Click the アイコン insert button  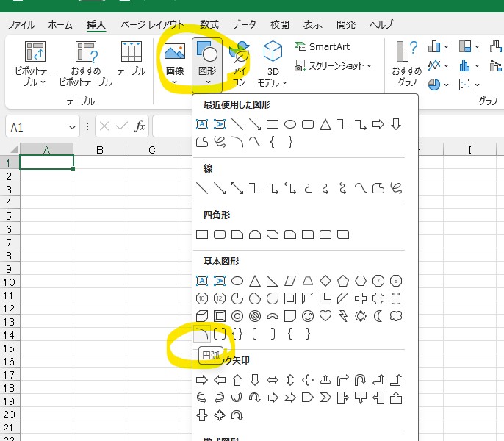(x=240, y=65)
